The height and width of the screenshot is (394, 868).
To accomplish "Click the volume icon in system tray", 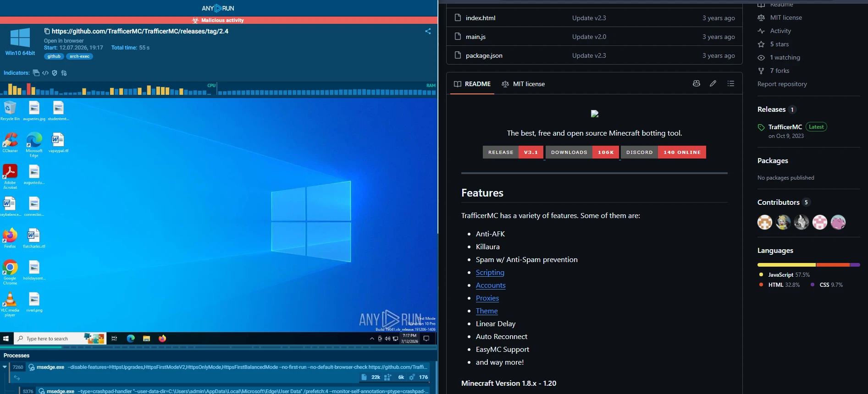I will pos(387,339).
